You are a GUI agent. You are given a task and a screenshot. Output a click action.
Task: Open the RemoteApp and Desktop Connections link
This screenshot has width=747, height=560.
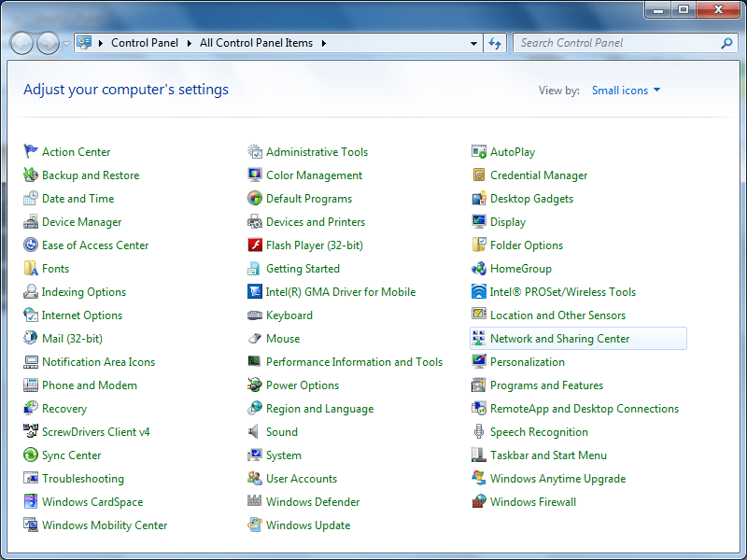585,408
